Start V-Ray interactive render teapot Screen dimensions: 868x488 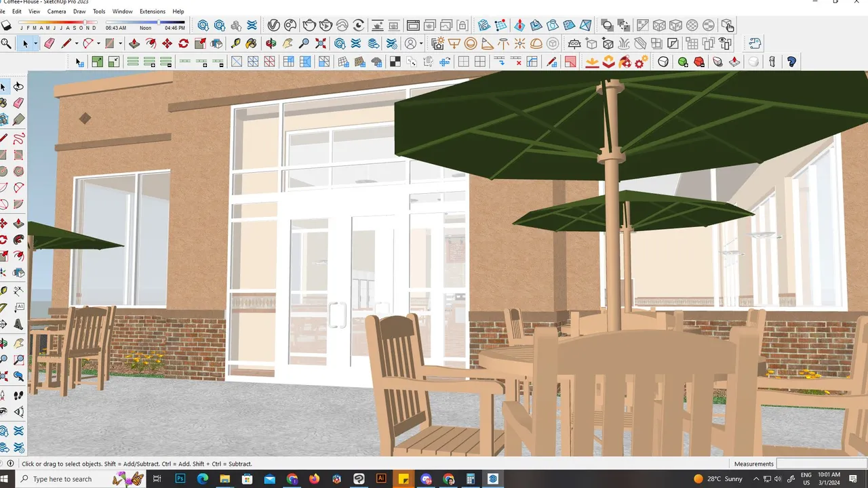pyautogui.click(x=325, y=25)
